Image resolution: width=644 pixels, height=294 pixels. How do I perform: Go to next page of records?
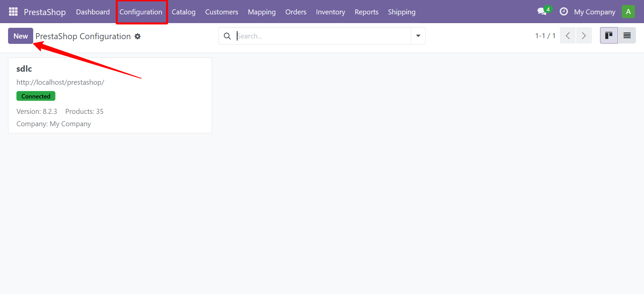pyautogui.click(x=584, y=35)
